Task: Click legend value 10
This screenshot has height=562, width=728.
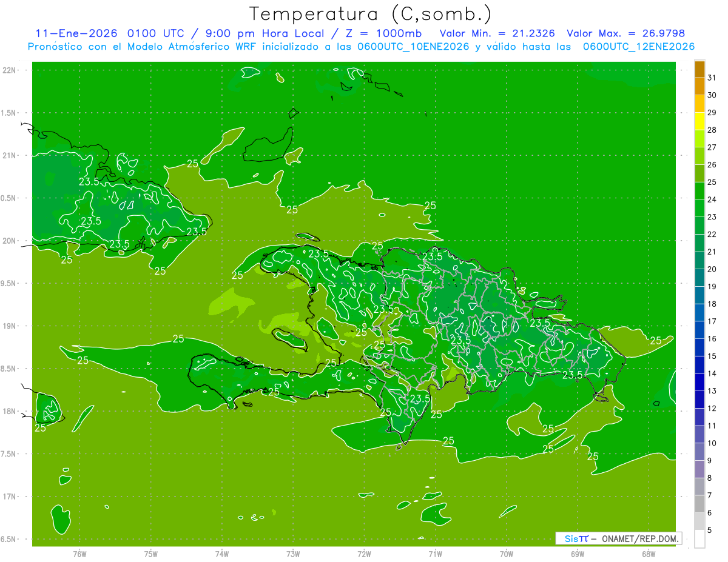Action: click(x=712, y=443)
